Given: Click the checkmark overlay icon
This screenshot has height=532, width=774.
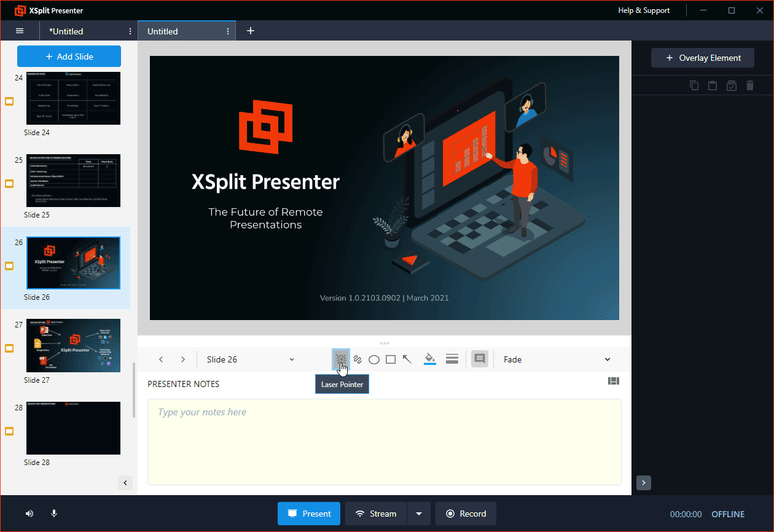Looking at the screenshot, I should pyautogui.click(x=731, y=86).
